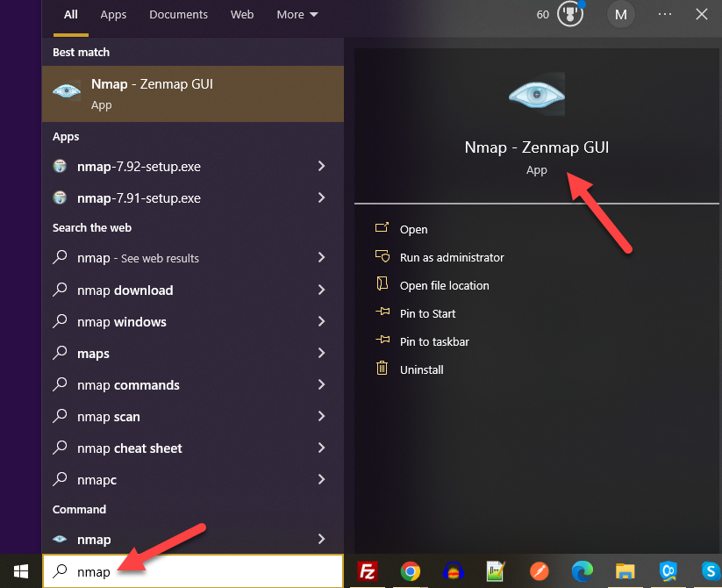Open Notepad++ from the taskbar
Screen dimensions: 722x588
496,572
